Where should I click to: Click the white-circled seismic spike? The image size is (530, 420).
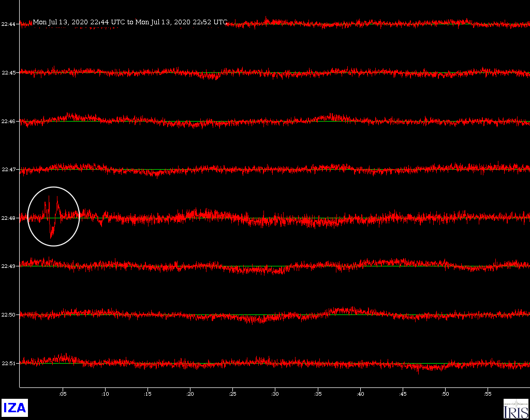click(53, 216)
